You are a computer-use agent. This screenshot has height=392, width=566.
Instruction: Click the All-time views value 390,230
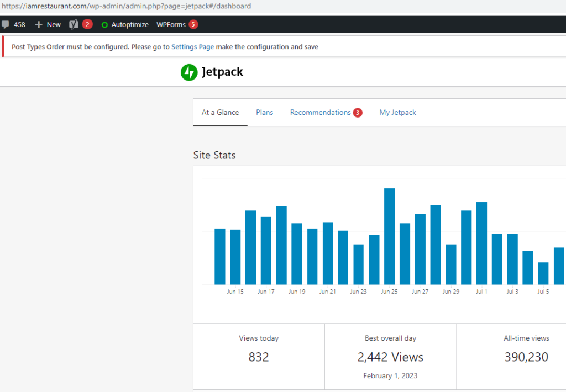[526, 357]
